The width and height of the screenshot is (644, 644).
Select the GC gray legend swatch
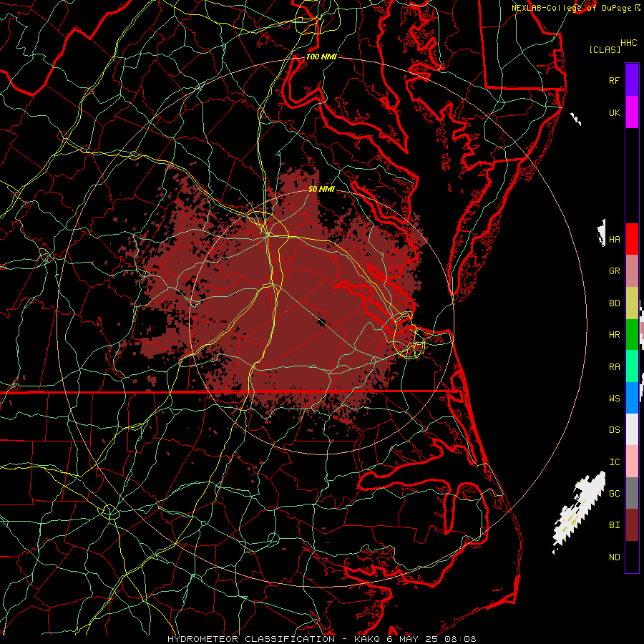coord(632,493)
